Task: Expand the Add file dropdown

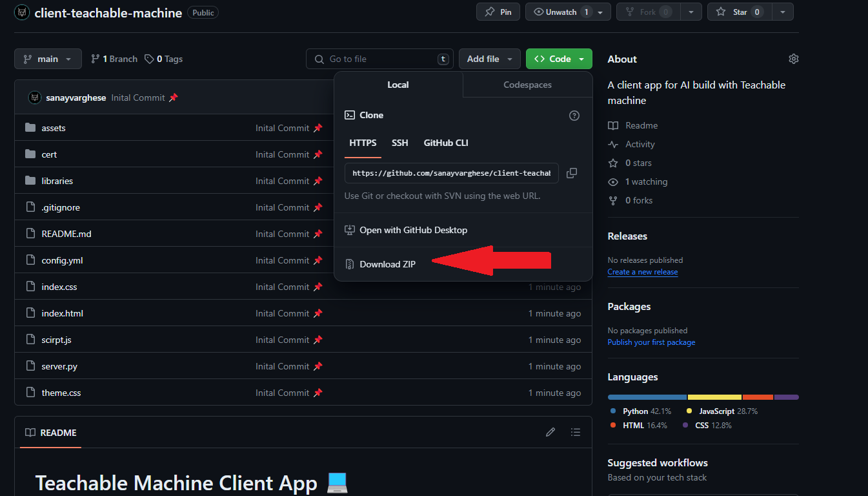Action: (x=490, y=59)
